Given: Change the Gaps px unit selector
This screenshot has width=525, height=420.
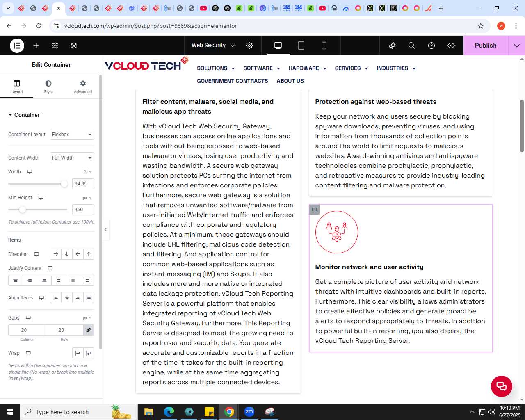Looking at the screenshot, I should click(87, 318).
